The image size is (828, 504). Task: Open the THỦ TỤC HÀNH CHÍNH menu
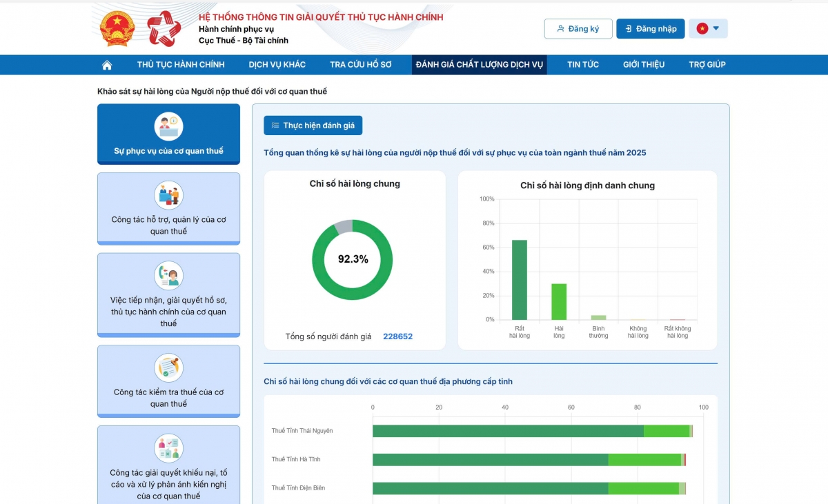coord(181,65)
